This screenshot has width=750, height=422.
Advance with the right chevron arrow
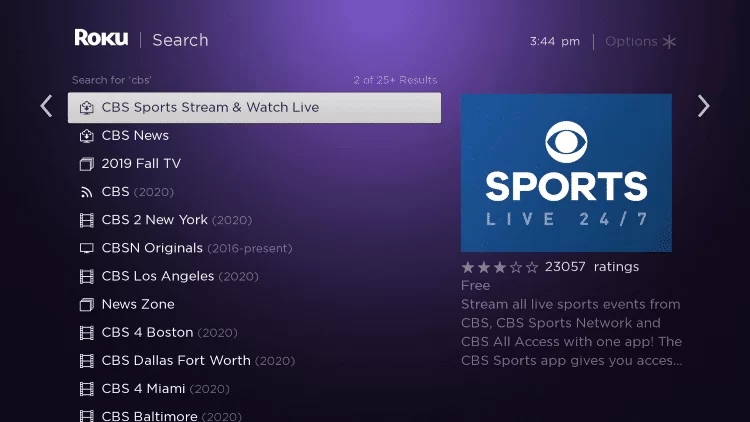click(703, 106)
